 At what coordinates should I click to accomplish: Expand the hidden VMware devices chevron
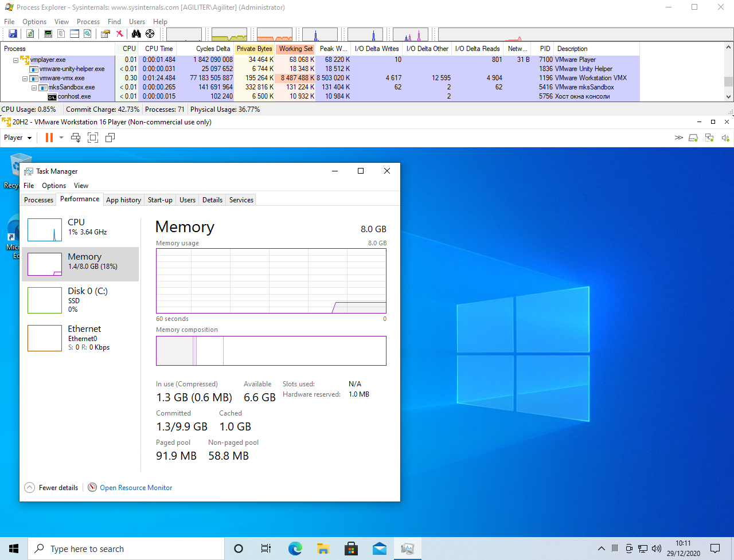click(x=679, y=138)
